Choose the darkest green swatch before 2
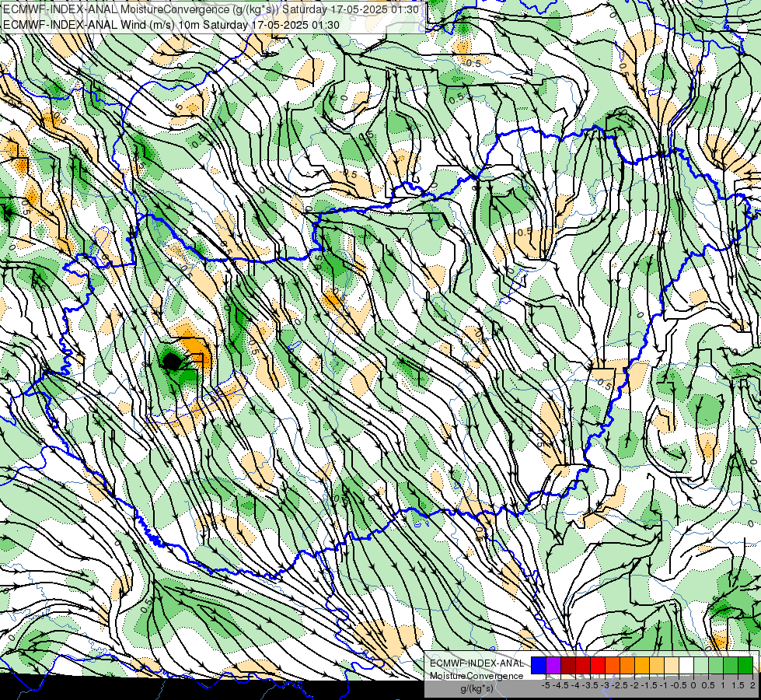761x700 pixels. tap(745, 666)
